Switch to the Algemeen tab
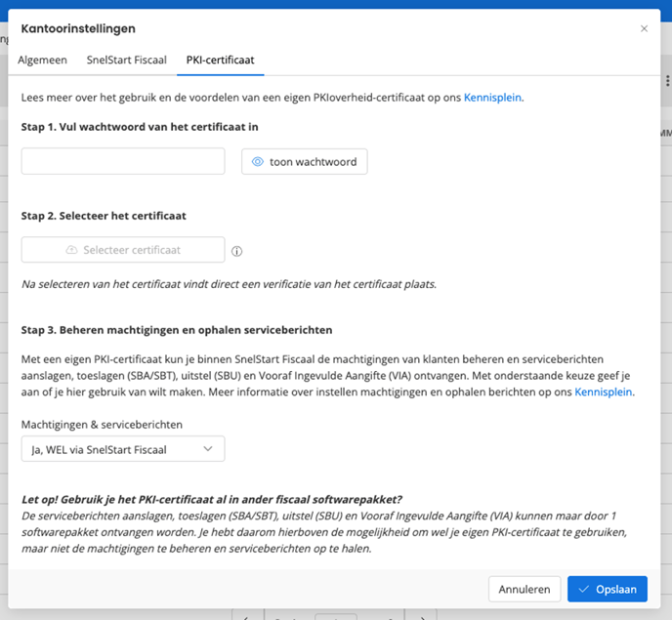The image size is (672, 620). point(42,60)
